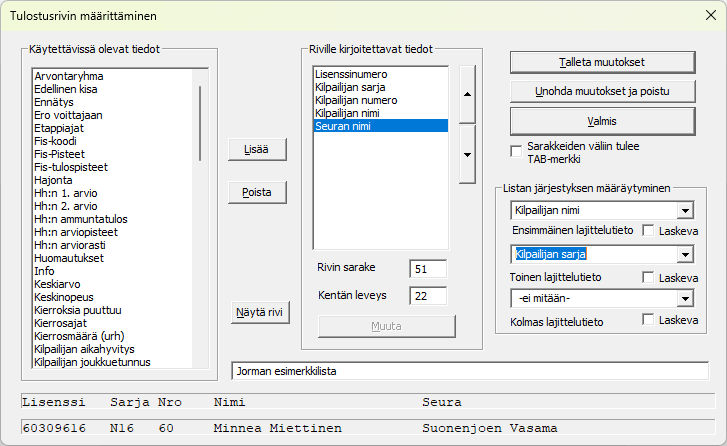Check Laskeva for Toinen lajittelutieto

(649, 276)
